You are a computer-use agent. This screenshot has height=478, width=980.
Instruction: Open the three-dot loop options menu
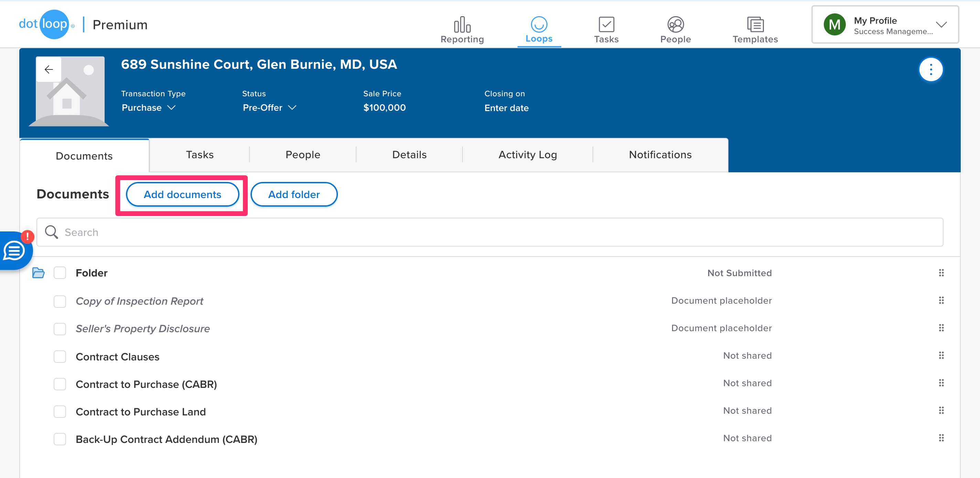(930, 69)
